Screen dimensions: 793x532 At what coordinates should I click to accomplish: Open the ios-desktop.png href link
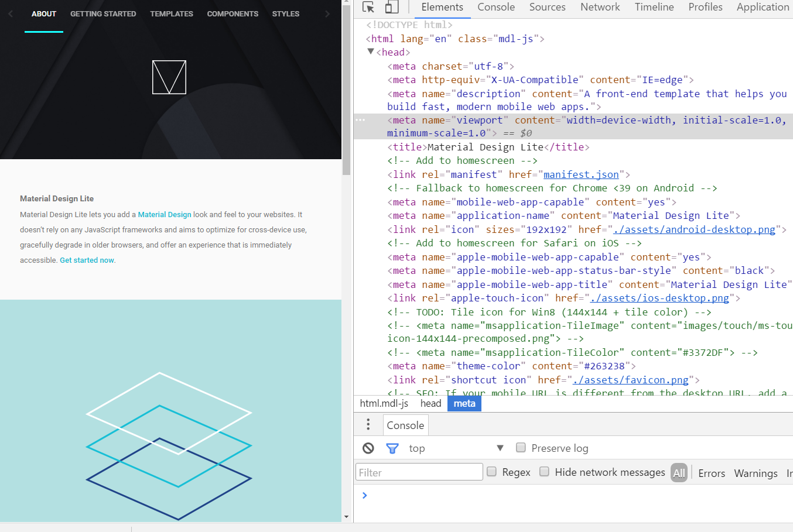click(659, 298)
